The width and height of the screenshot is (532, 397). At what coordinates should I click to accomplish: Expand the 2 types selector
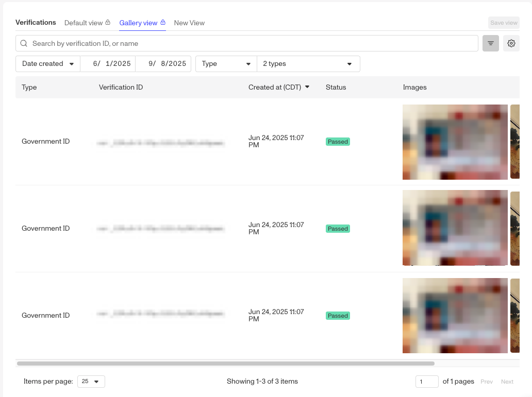coord(308,64)
